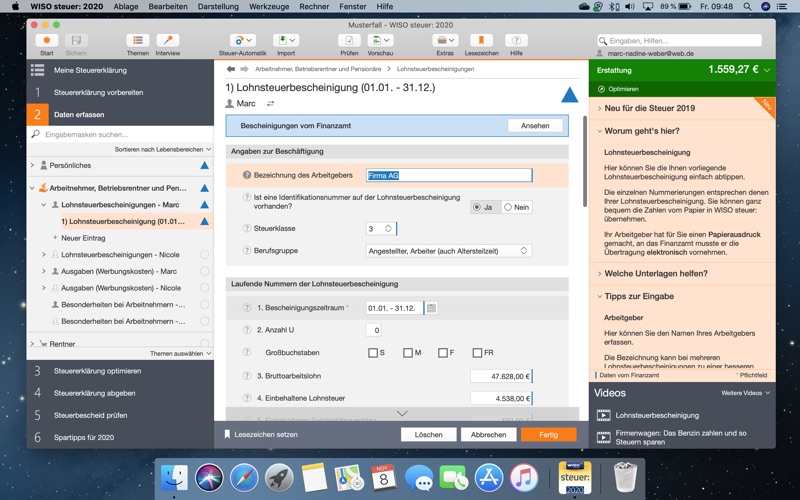The height and width of the screenshot is (500, 800).
Task: Click the orange Fertig button
Action: pos(548,435)
